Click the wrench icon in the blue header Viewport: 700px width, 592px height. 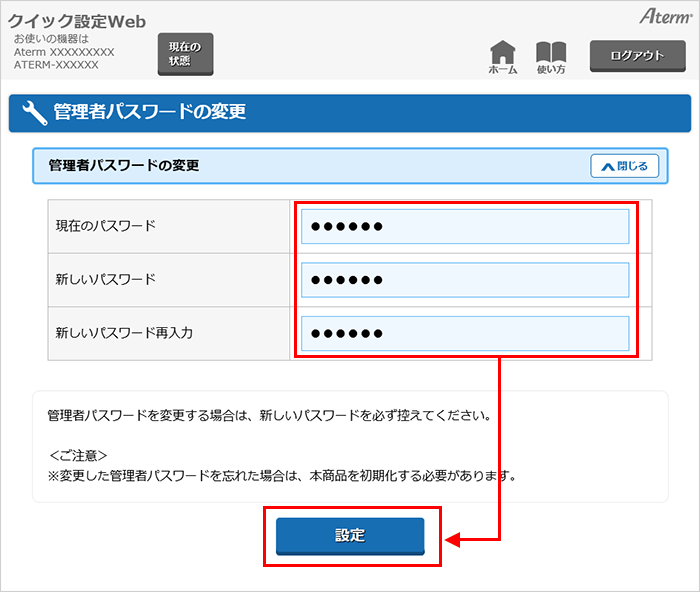[x=33, y=113]
